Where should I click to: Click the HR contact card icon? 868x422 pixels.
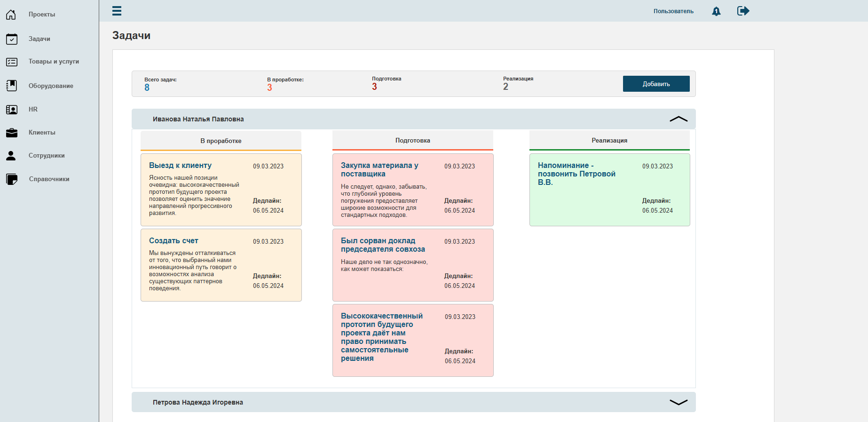tap(11, 110)
